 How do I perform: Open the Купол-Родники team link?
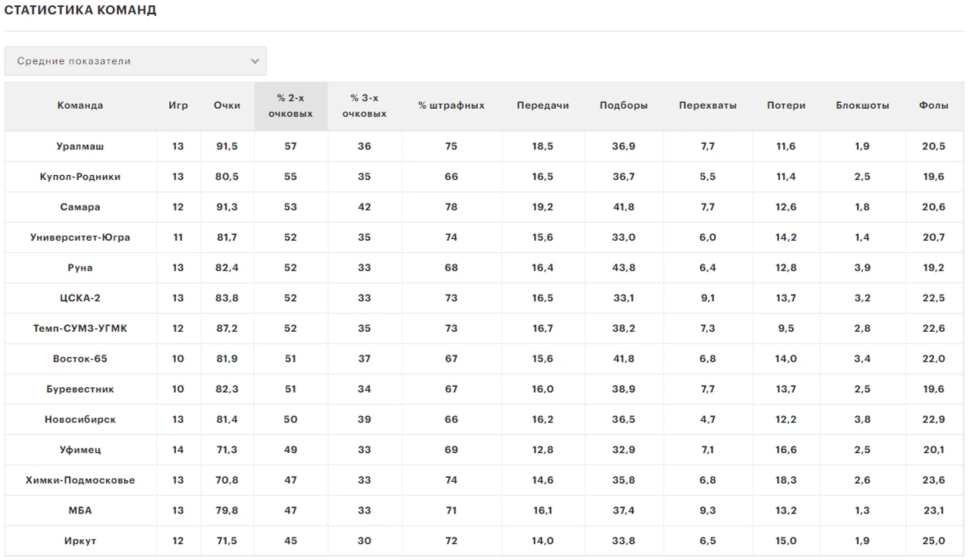(80, 177)
